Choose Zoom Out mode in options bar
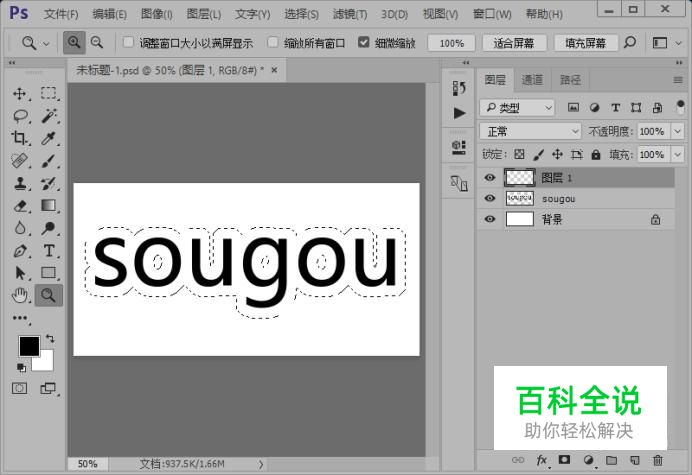The width and height of the screenshot is (692, 475). 97,43
